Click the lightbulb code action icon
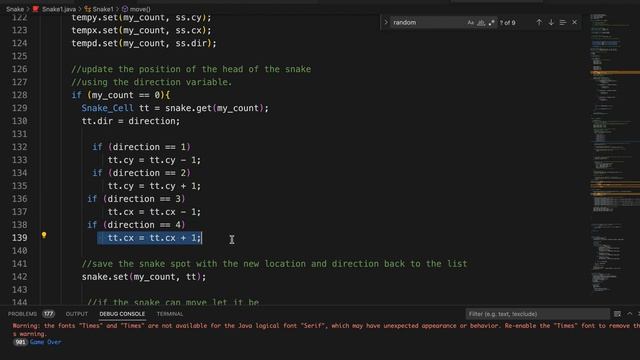This screenshot has height=360, width=640. (44, 235)
